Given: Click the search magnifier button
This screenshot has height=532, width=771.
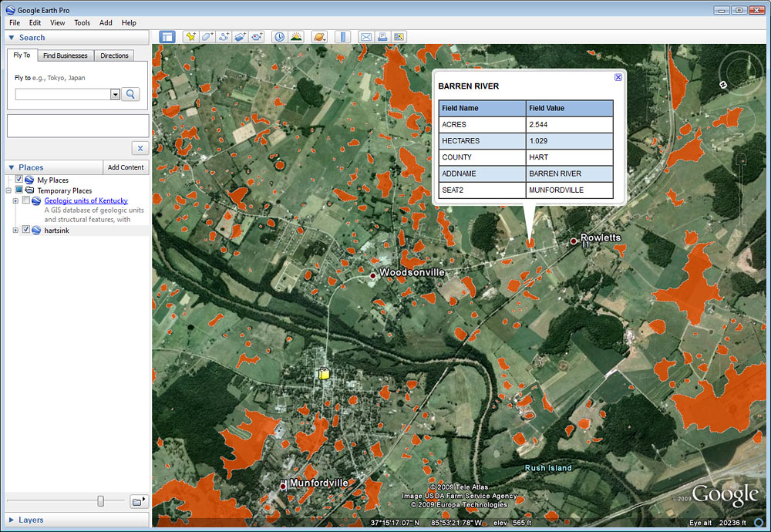Looking at the screenshot, I should [130, 94].
